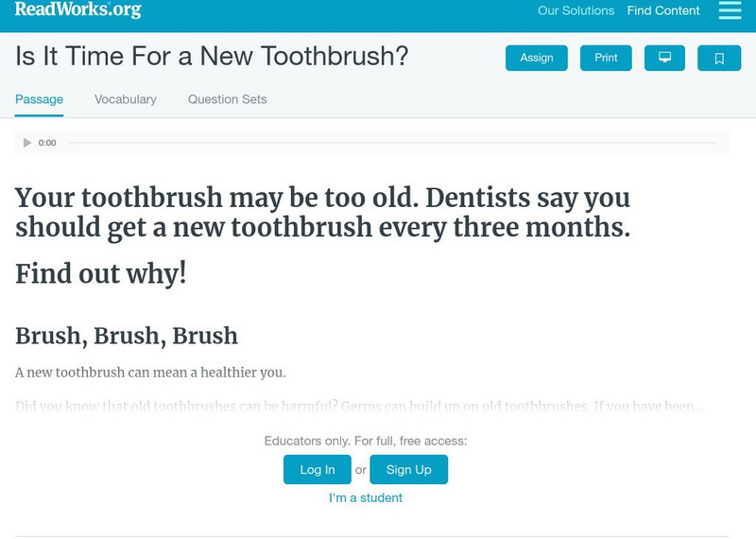Play the passage audio

(27, 143)
